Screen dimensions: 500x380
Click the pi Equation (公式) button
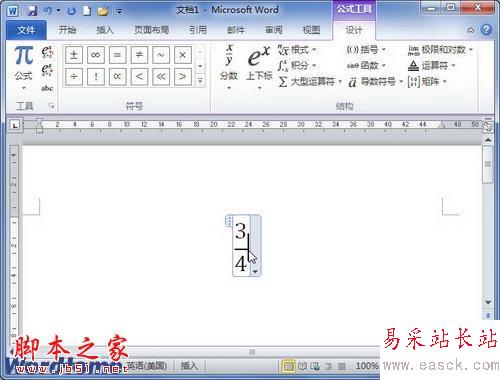click(x=24, y=68)
